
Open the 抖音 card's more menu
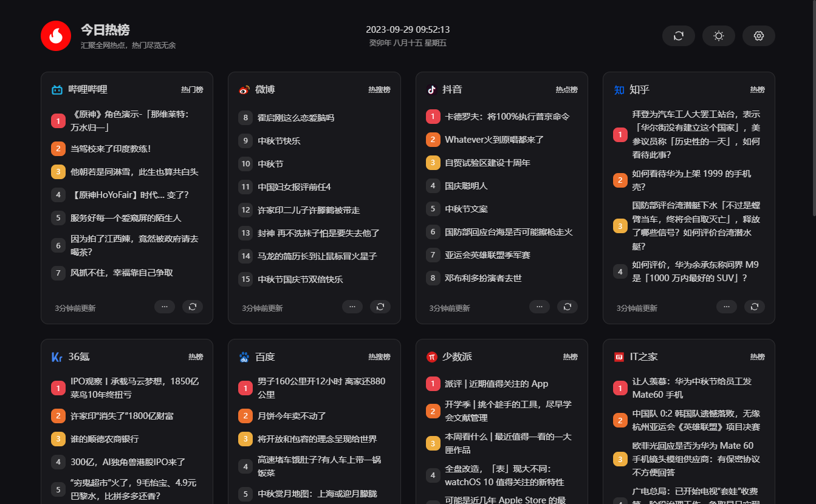540,307
